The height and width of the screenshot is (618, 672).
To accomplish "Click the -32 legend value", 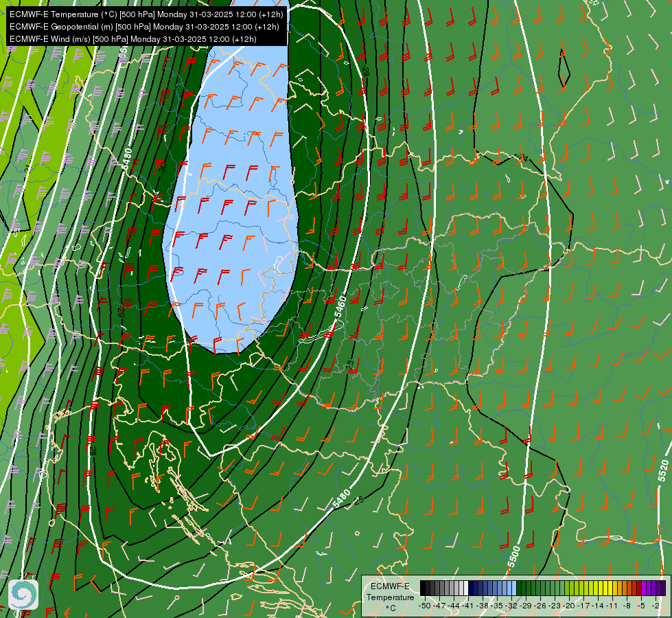I will pyautogui.click(x=511, y=606).
